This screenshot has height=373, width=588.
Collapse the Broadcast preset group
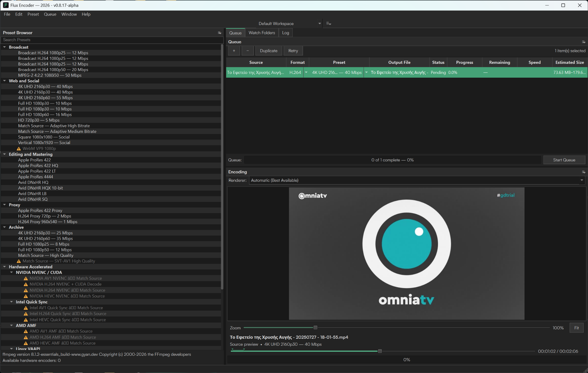tap(5, 47)
